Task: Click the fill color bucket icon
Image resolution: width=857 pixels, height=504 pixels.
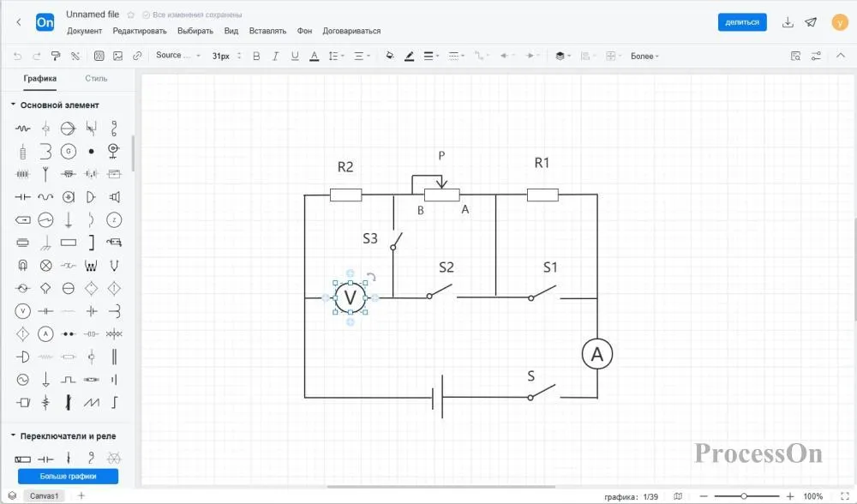Action: click(390, 56)
